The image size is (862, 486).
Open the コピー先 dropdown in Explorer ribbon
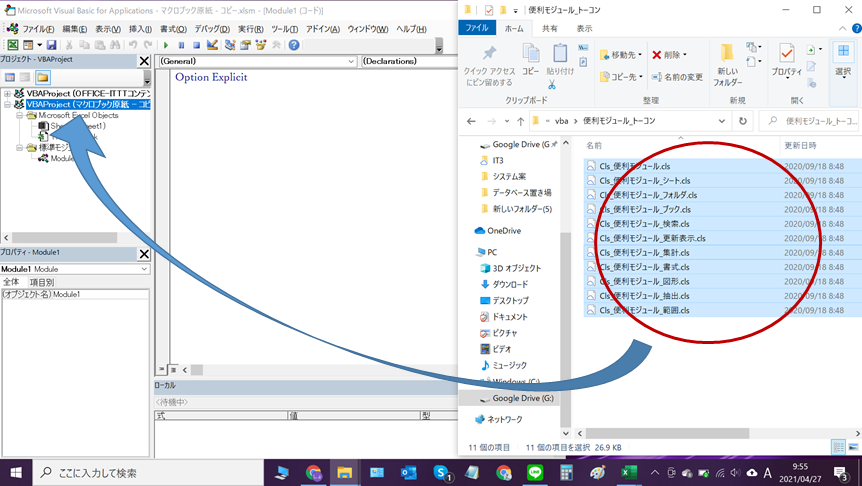621,77
